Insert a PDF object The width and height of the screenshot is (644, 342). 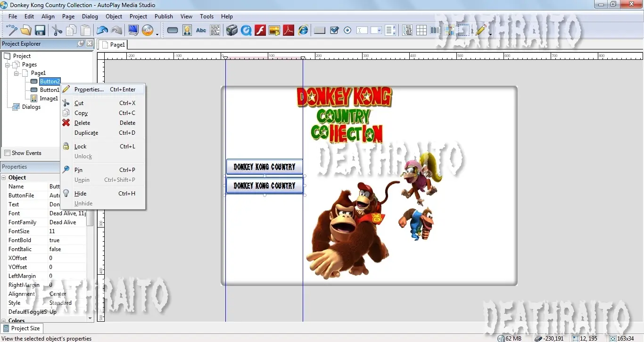coord(289,31)
